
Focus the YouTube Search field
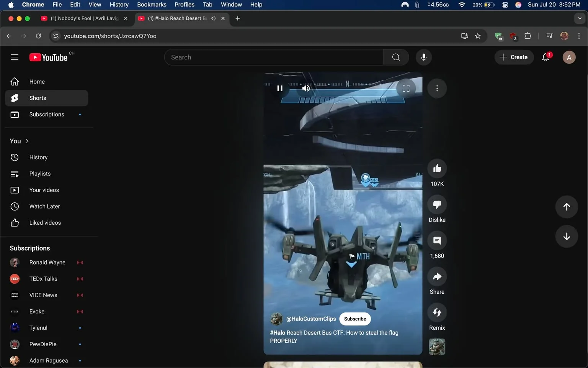pos(274,57)
